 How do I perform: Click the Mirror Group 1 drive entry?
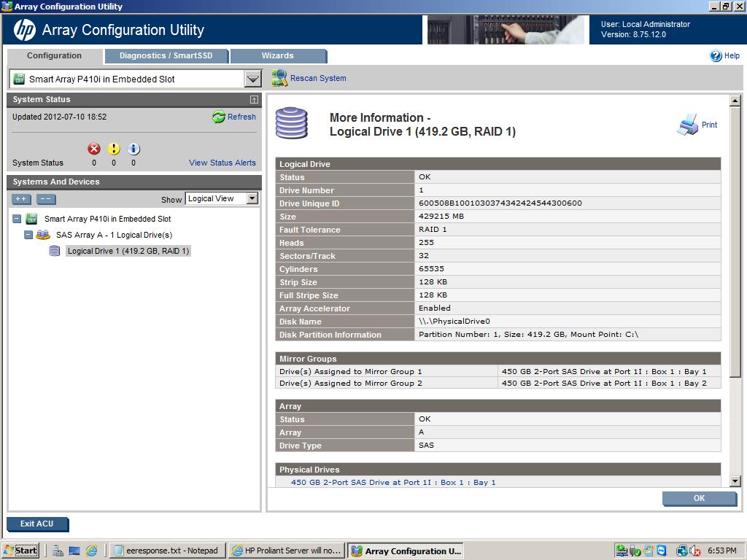[604, 371]
